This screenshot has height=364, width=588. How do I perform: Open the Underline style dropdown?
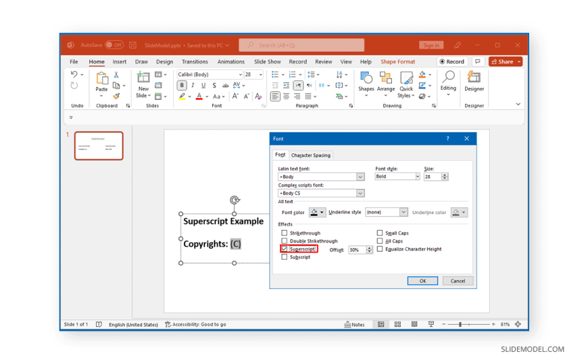(x=403, y=212)
